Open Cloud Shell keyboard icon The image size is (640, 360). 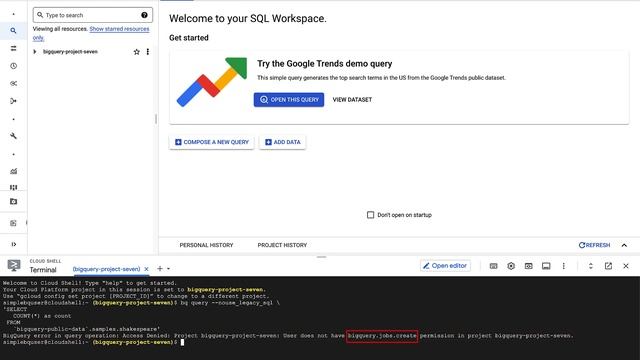(x=493, y=266)
